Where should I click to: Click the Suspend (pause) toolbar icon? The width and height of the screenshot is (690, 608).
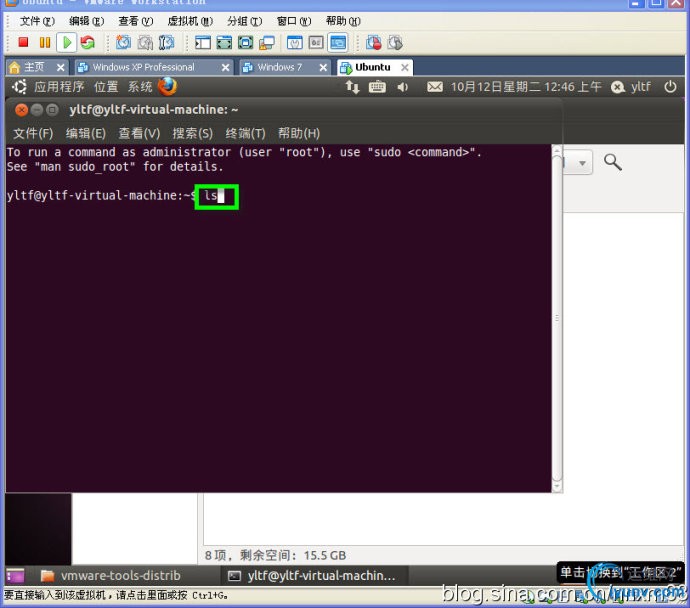44,42
